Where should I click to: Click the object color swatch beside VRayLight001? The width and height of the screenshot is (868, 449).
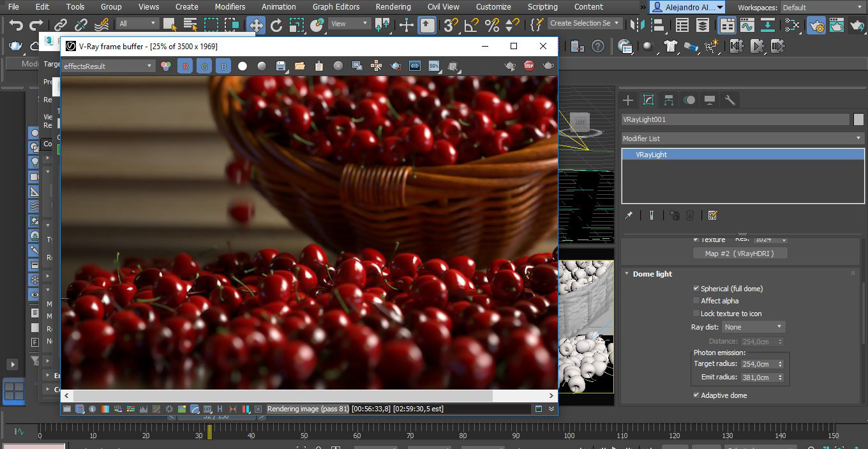858,119
